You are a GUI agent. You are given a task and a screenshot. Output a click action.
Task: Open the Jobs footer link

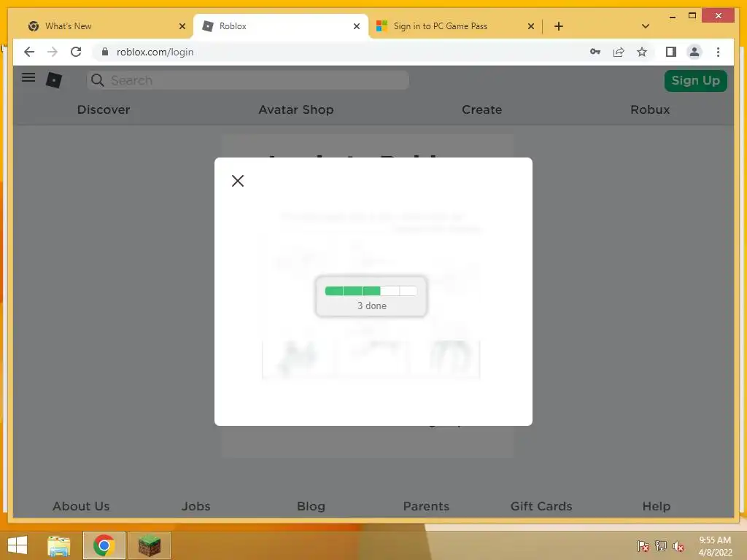coord(196,506)
